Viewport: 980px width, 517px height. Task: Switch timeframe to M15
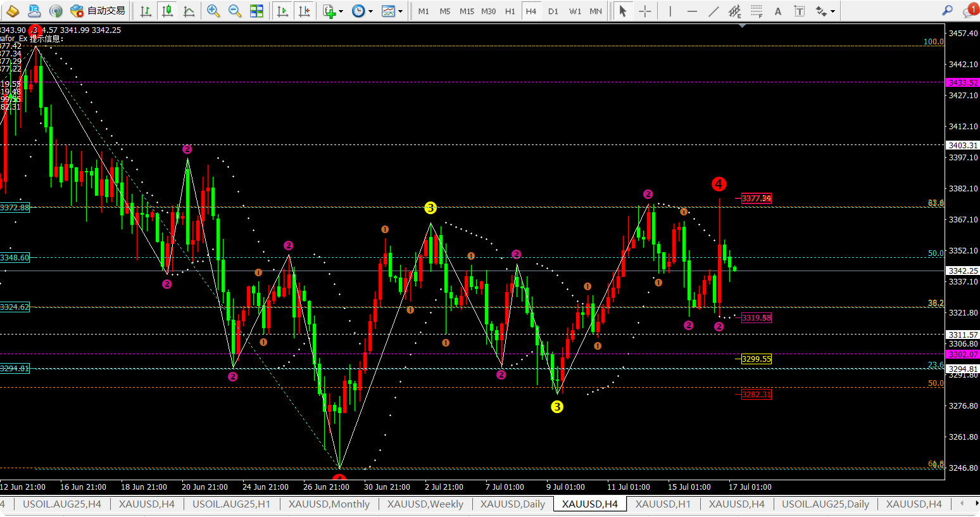tap(467, 11)
